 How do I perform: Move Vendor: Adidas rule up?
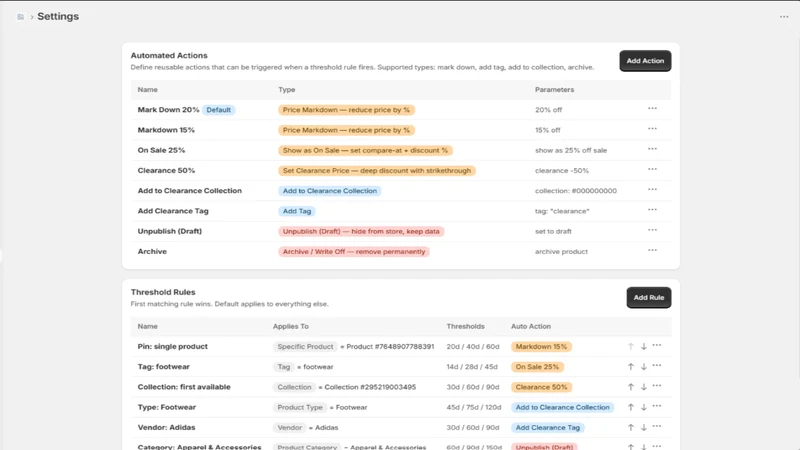(x=631, y=428)
